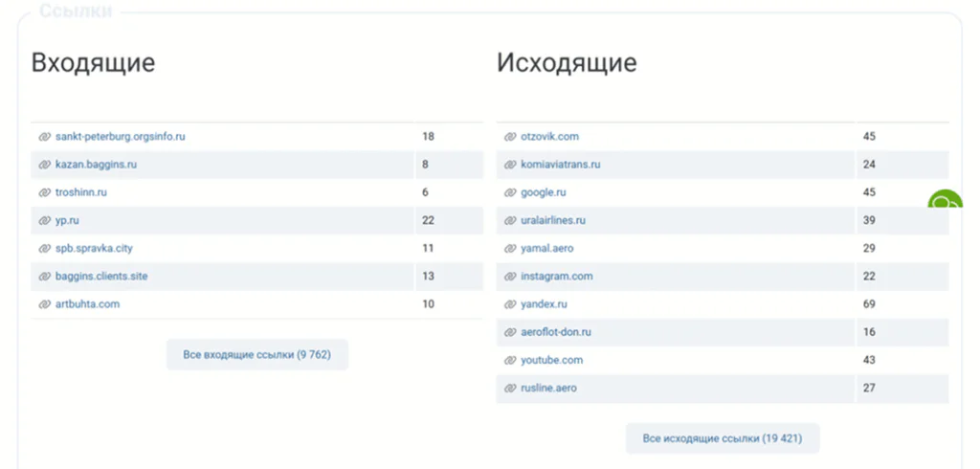Click the link icon beside spb.spravka.city

coord(44,248)
